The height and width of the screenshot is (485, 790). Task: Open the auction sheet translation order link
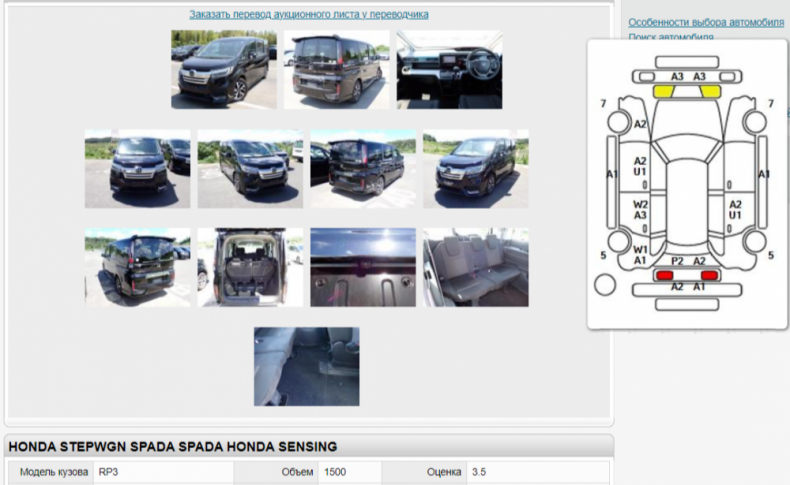(x=309, y=15)
